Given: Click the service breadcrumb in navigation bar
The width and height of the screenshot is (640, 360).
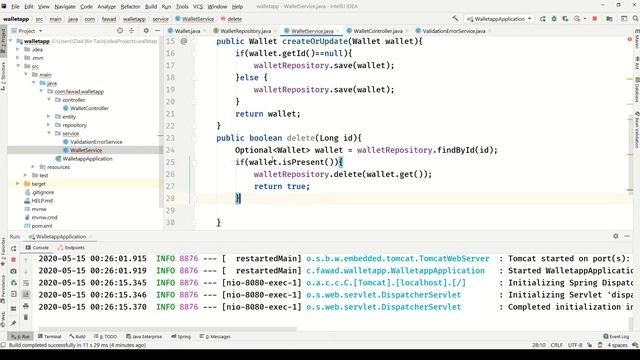Looking at the screenshot, I should (160, 19).
